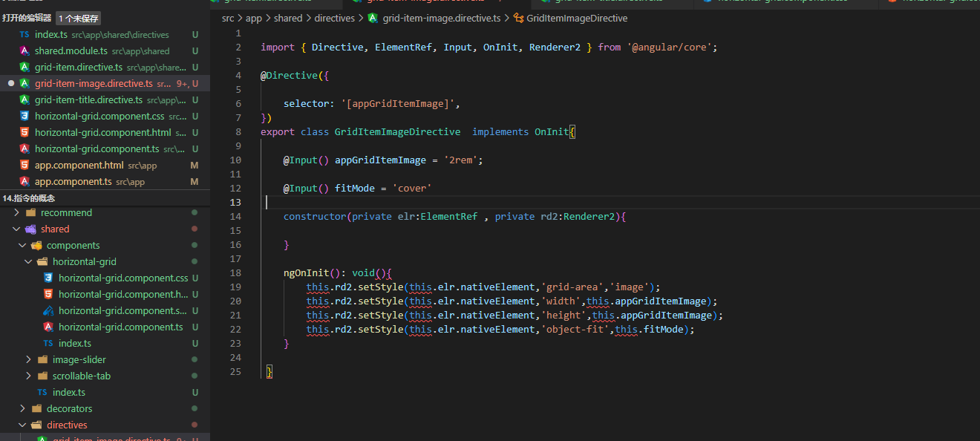Collapse the shared folder chevron
980x441 pixels.
pyautogui.click(x=17, y=229)
